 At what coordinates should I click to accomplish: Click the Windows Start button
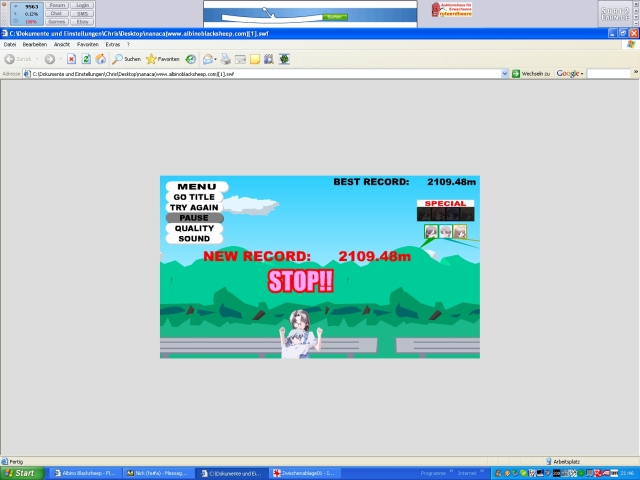tap(22, 473)
